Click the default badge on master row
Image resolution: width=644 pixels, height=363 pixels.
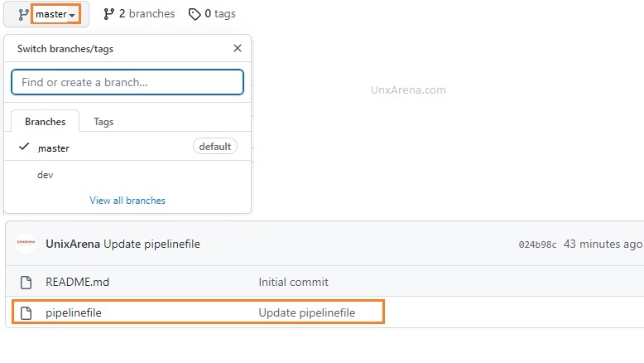[x=214, y=147]
